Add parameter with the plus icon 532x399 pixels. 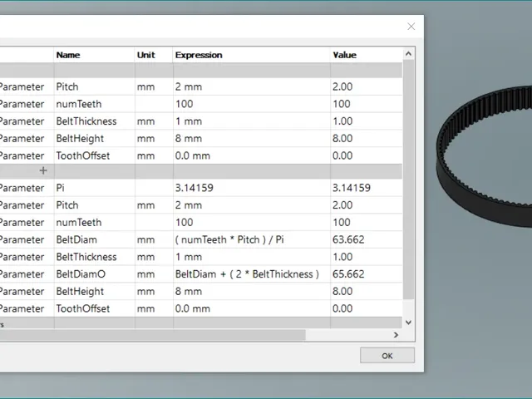point(43,170)
